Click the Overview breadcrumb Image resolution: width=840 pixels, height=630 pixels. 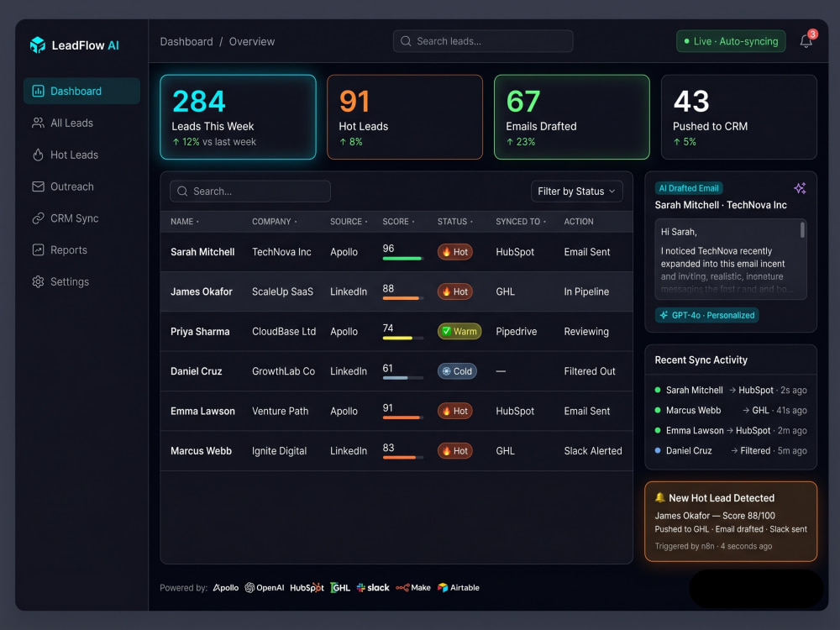(x=252, y=42)
